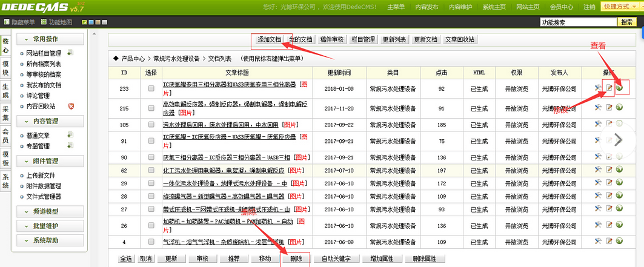Click add icon beside 网站栏目管理
The height and width of the screenshot is (267, 644).
point(70,53)
